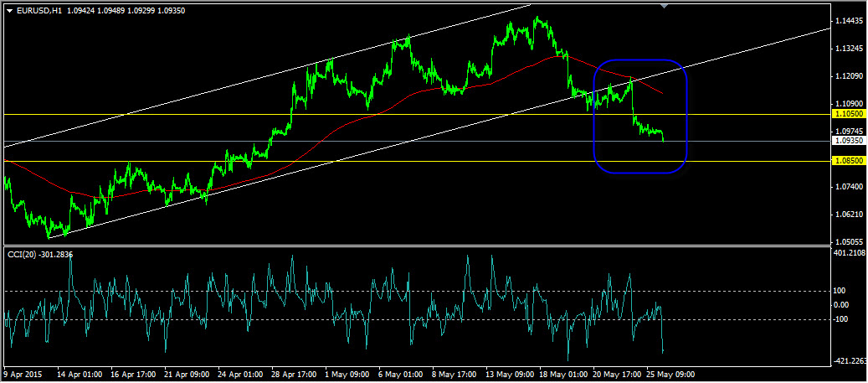Screen dimensions: 868x383
Task: Click the 1.07400 price scale label
Action: (850, 187)
